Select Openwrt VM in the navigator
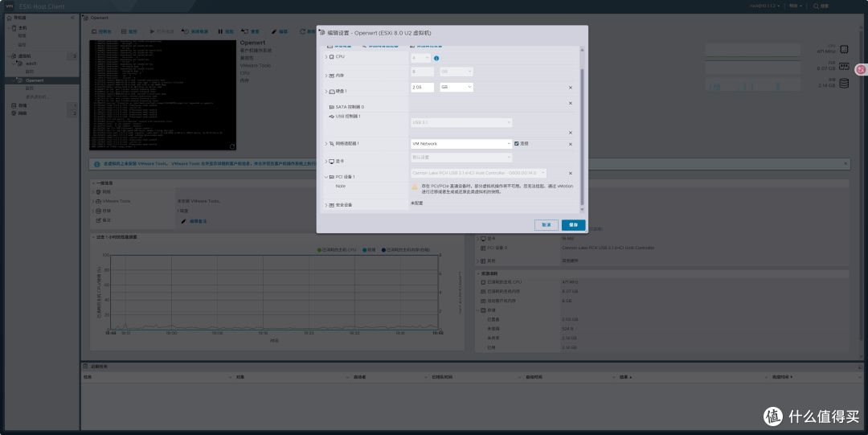Image resolution: width=868 pixels, height=435 pixels. click(x=35, y=80)
